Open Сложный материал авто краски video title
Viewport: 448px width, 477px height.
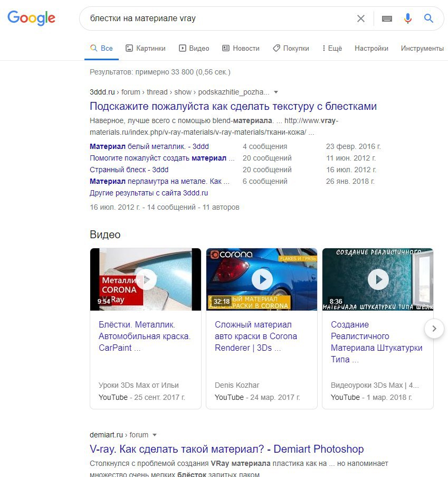(256, 336)
